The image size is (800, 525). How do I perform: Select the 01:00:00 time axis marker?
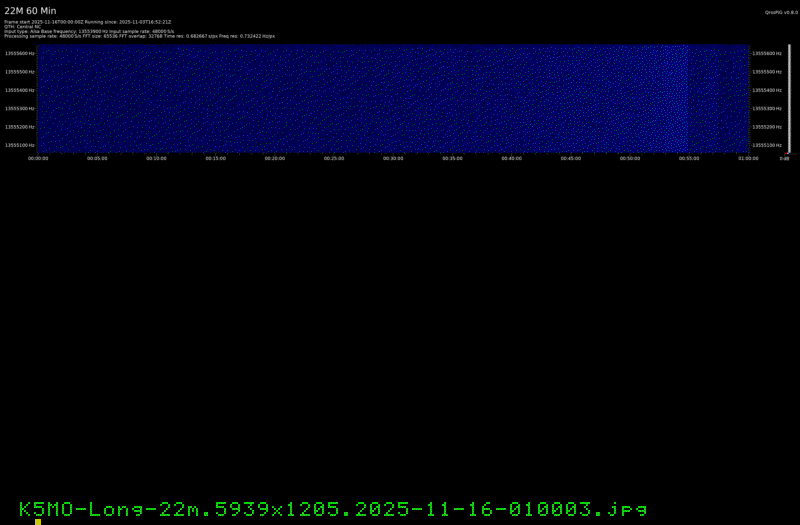click(x=747, y=158)
